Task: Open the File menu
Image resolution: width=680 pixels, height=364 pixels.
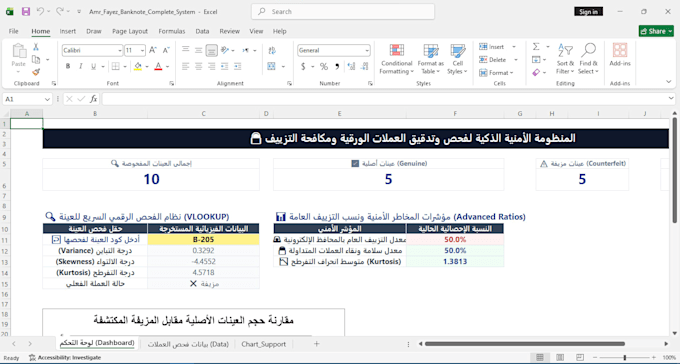Action: click(x=13, y=31)
